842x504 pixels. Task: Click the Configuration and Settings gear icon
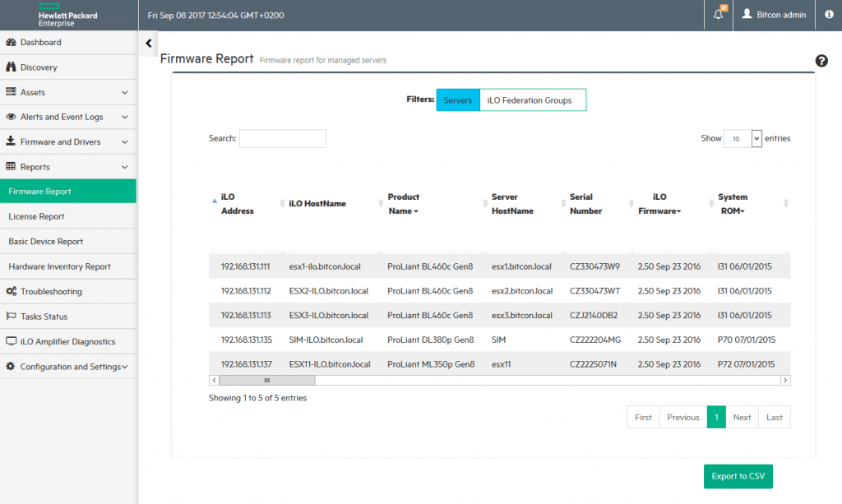click(11, 366)
